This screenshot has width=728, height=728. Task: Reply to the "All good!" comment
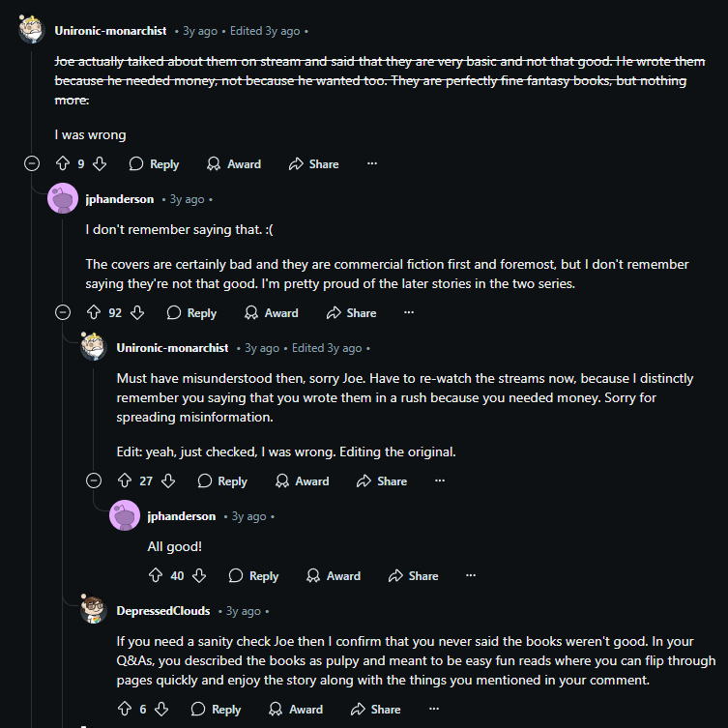point(253,575)
